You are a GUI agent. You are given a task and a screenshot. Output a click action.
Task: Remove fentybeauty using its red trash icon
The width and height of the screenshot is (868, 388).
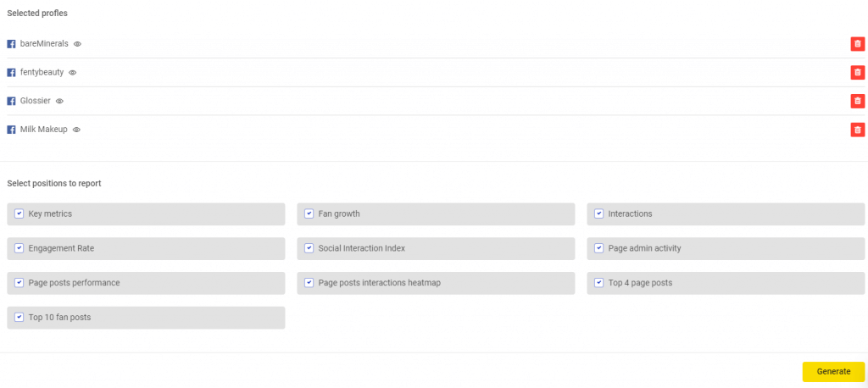tap(857, 73)
